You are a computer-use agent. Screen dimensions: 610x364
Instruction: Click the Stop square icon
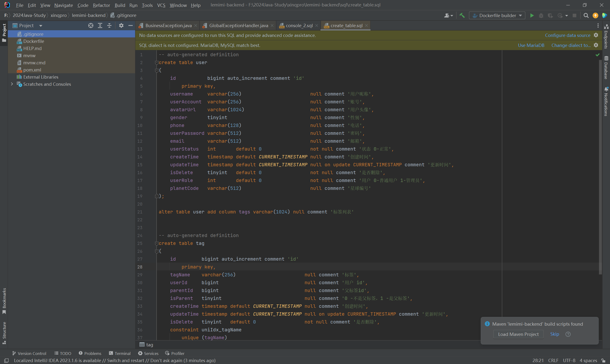click(x=574, y=15)
